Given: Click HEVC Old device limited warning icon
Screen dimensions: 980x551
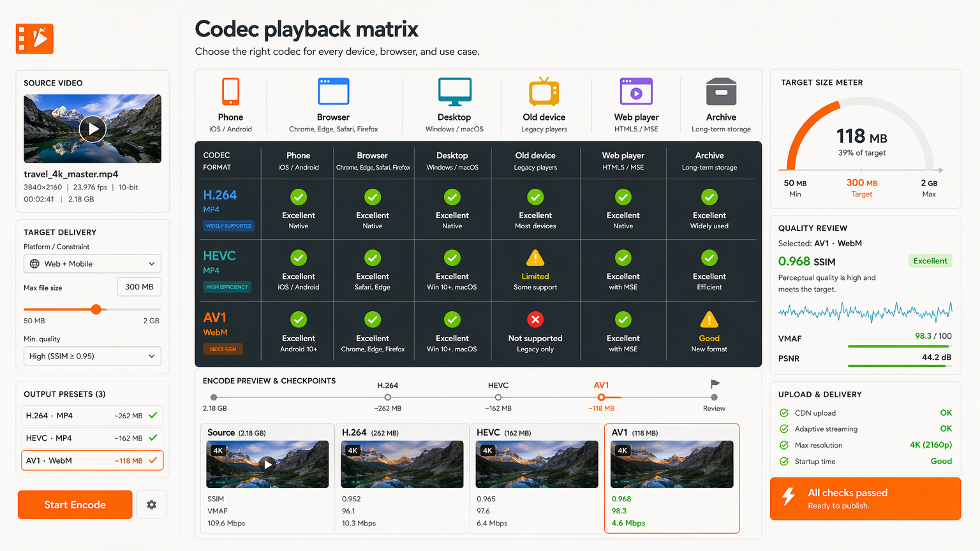Looking at the screenshot, I should coord(535,258).
